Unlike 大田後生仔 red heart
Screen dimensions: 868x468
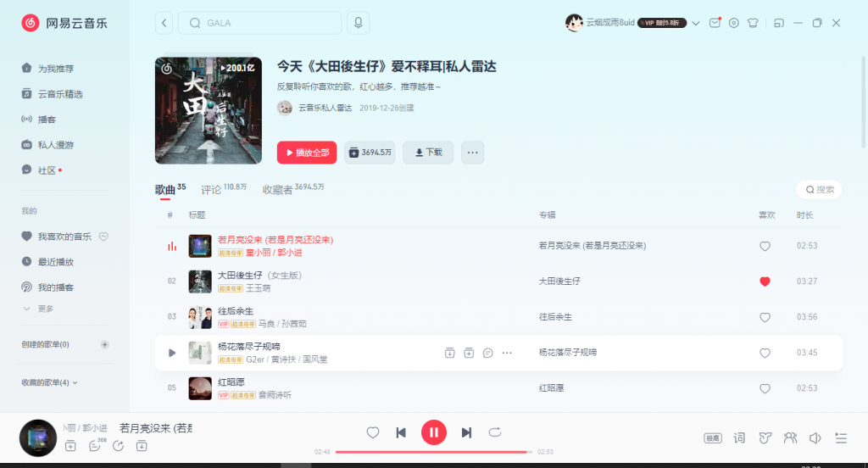click(765, 281)
